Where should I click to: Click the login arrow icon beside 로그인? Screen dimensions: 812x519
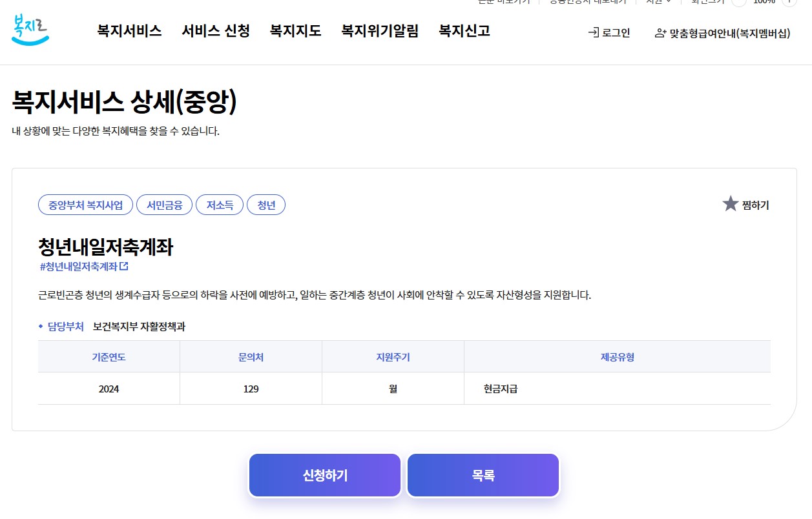click(592, 32)
